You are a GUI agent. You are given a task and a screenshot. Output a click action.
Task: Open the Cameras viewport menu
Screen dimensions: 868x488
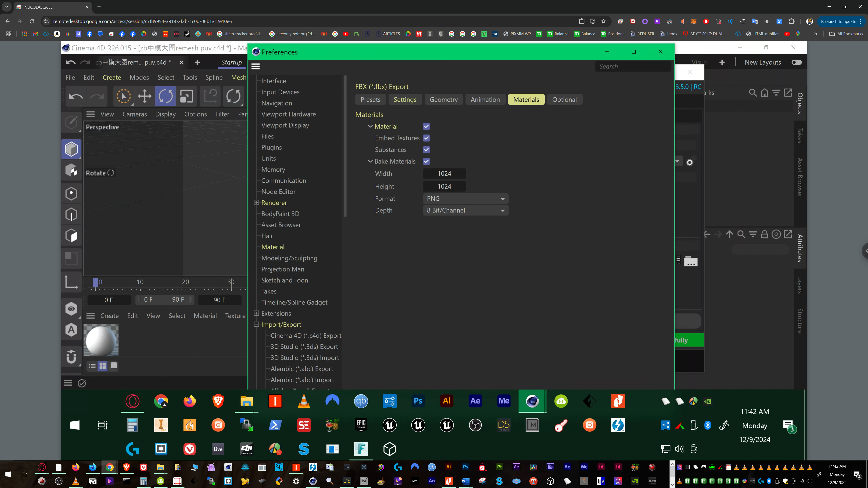(x=134, y=114)
